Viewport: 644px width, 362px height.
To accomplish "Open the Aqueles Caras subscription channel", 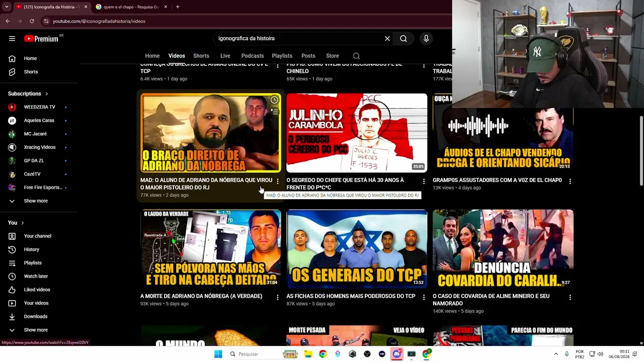I will [38, 121].
